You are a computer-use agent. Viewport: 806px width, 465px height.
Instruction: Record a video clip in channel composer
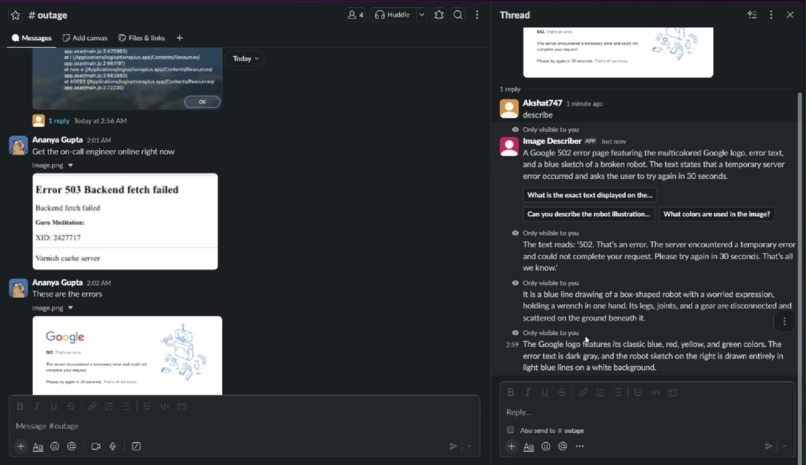tap(96, 447)
